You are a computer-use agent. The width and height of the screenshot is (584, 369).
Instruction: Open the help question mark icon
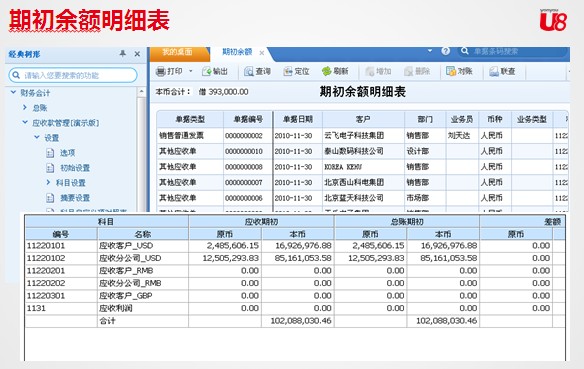pos(445,51)
